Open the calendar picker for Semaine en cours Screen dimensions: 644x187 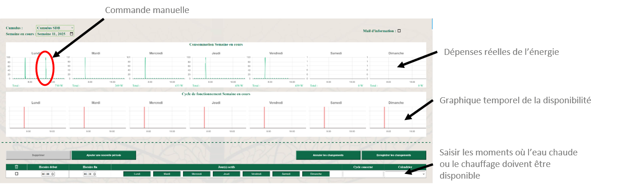click(71, 34)
